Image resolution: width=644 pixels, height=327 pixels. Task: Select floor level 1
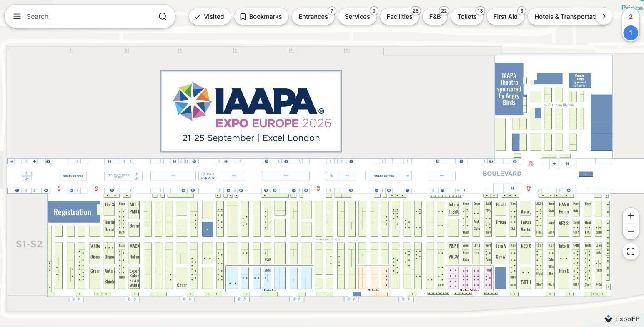pos(631,33)
